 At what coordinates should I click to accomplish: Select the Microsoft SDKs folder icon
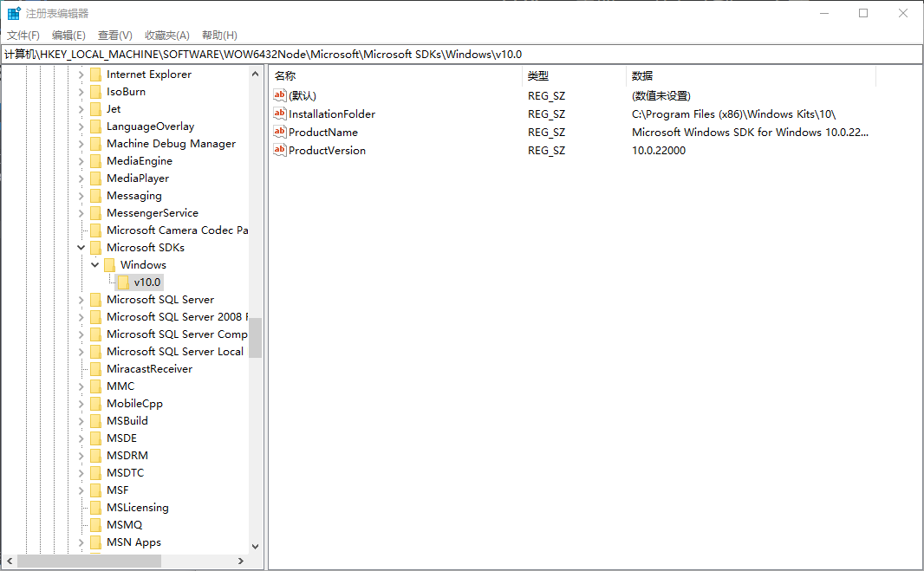95,248
